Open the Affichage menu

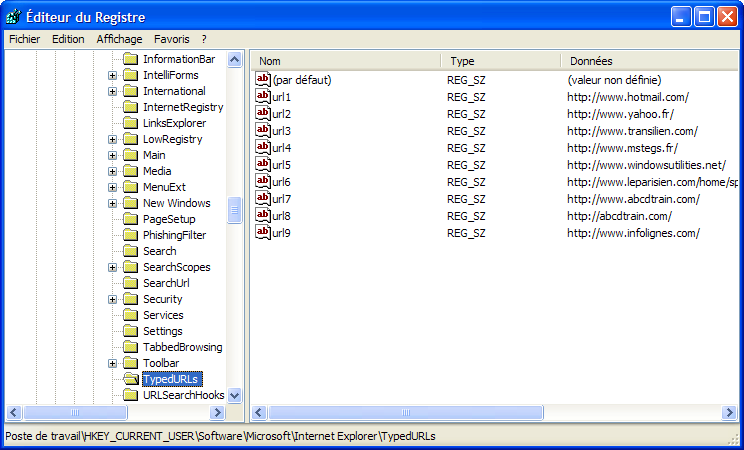[120, 39]
